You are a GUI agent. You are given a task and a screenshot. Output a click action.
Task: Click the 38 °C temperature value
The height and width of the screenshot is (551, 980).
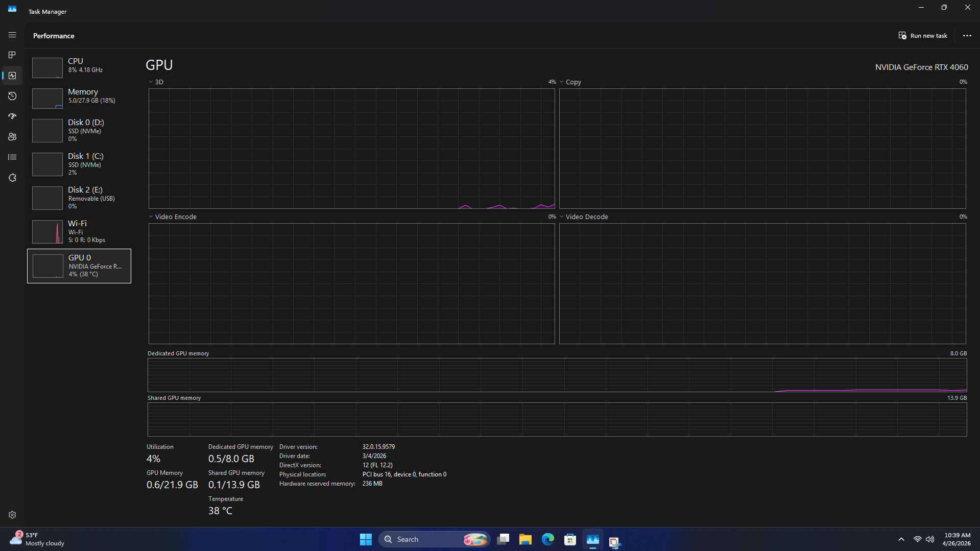pos(220,511)
